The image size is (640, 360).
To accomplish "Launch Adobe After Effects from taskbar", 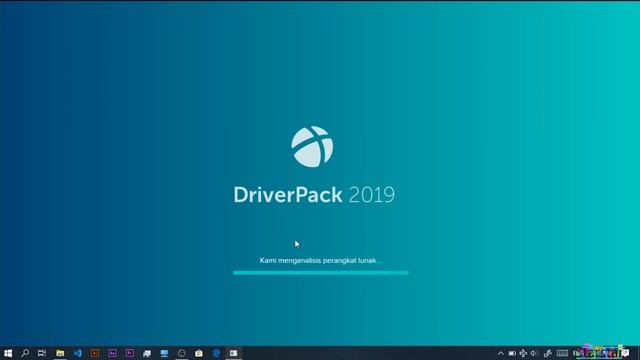I will tap(112, 353).
